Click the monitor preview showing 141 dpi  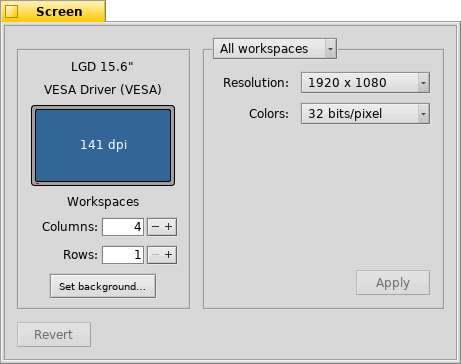coord(103,146)
